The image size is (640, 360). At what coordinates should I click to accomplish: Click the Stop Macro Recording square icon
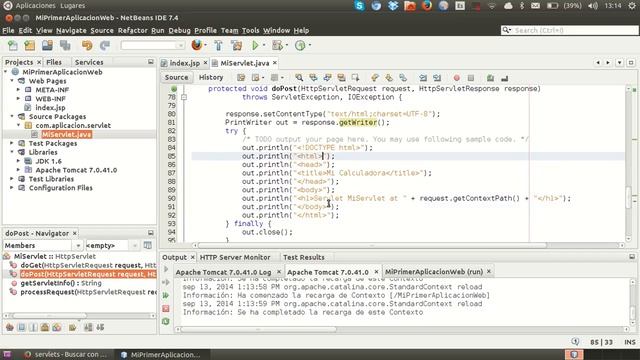click(471, 78)
